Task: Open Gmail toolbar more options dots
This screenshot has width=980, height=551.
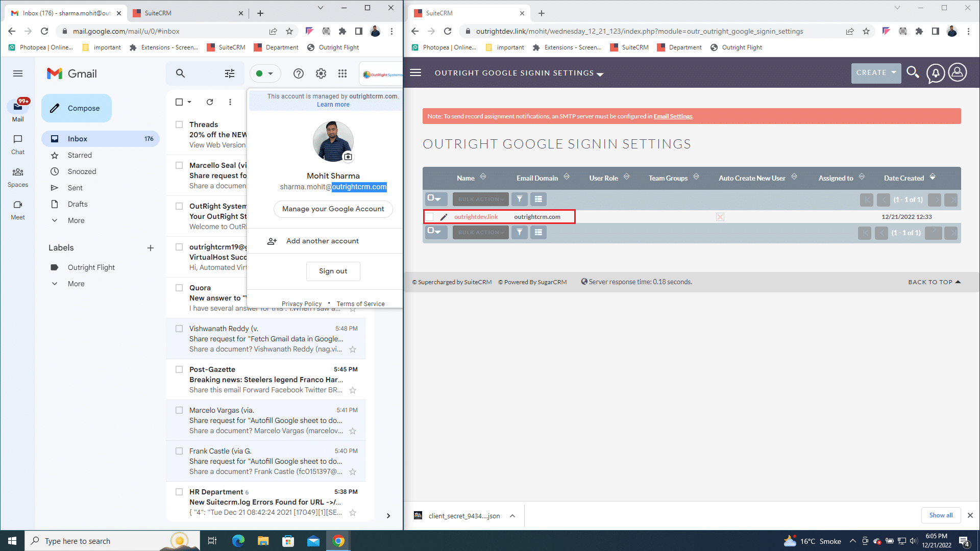Action: tap(230, 102)
